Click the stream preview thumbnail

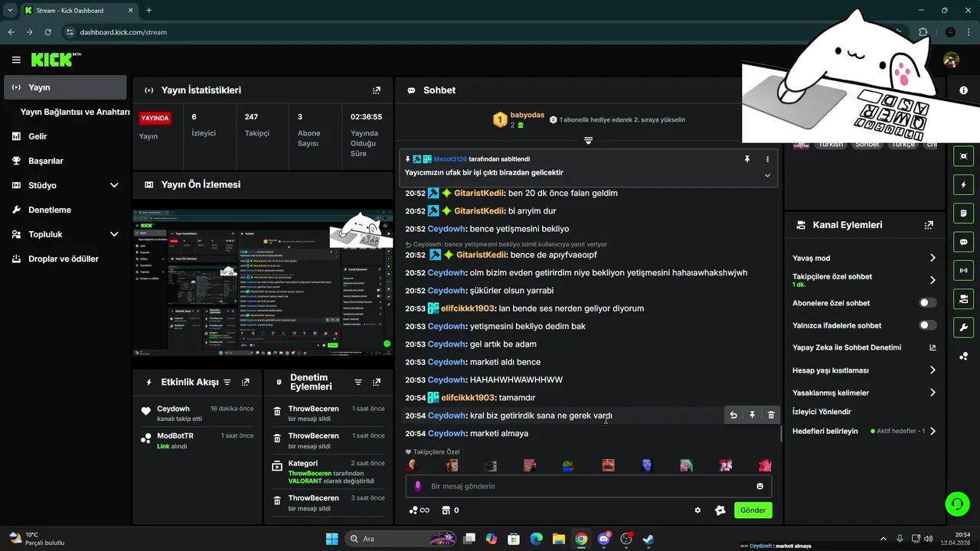pos(262,282)
